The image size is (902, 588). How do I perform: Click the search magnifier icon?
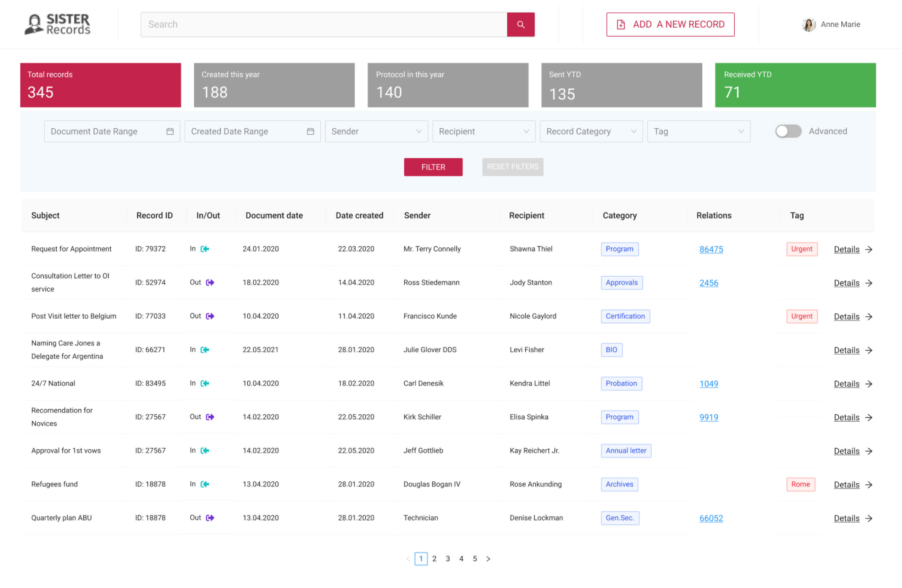tap(521, 24)
